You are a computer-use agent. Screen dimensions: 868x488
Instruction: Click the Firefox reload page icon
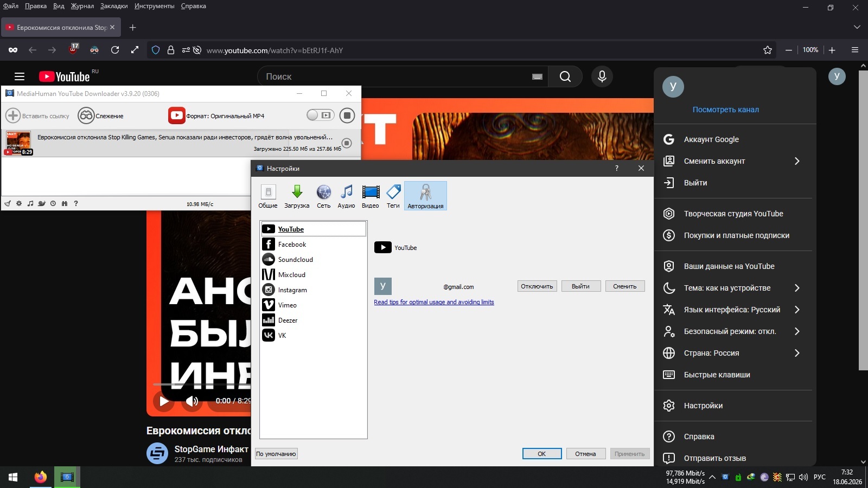[115, 50]
